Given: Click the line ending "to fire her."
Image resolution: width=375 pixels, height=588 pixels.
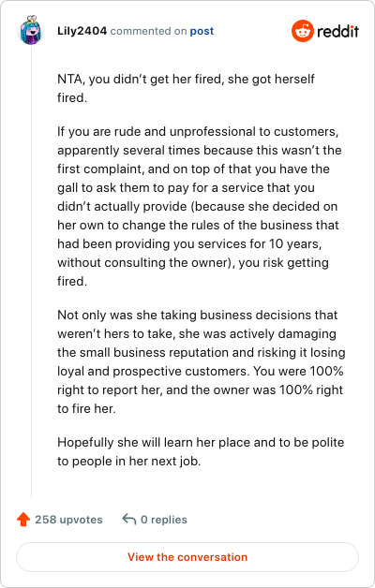Looking at the screenshot, I should point(86,409).
